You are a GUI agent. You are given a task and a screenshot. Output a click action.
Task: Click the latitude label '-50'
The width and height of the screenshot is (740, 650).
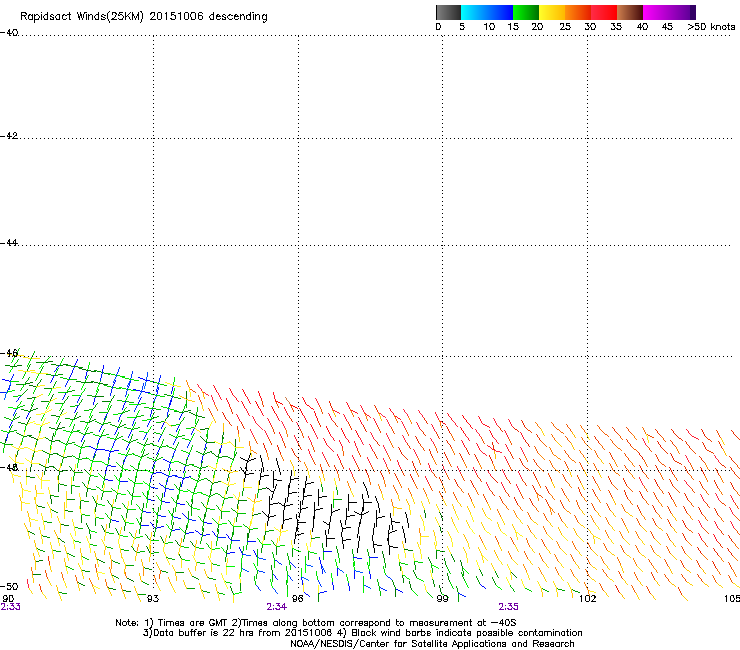[x=9, y=586]
